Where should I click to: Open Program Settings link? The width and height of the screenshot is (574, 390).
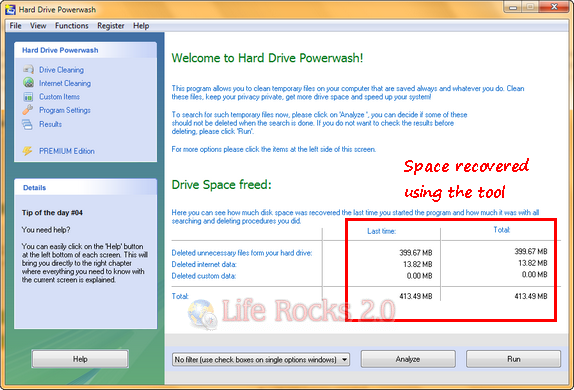point(65,110)
